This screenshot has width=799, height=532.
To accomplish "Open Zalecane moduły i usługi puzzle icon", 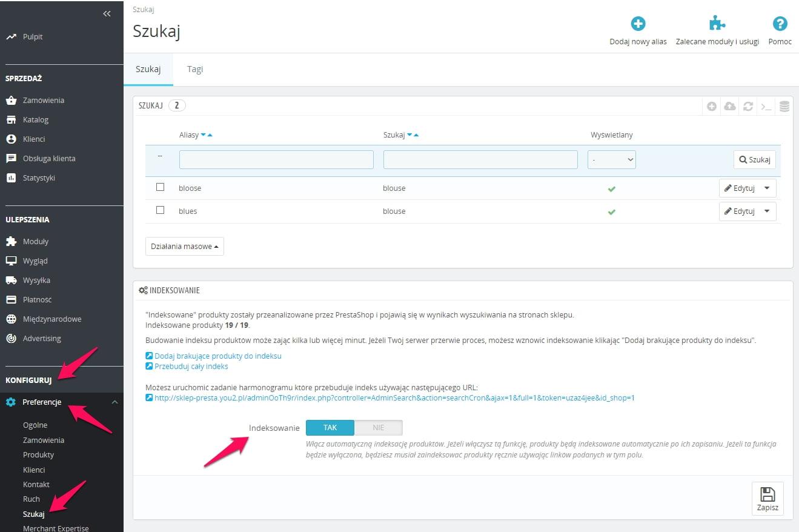I will coord(717,24).
